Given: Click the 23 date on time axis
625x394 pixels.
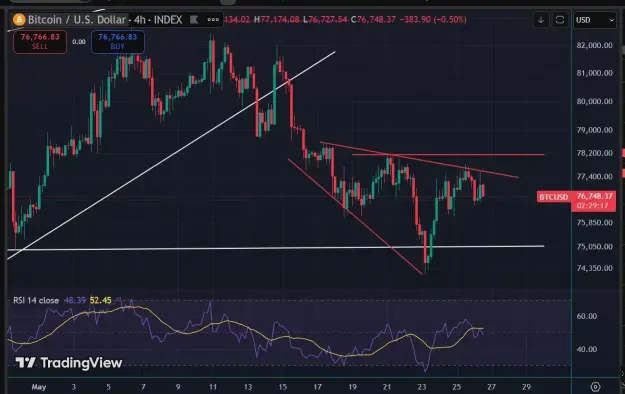Looking at the screenshot, I should [x=422, y=387].
